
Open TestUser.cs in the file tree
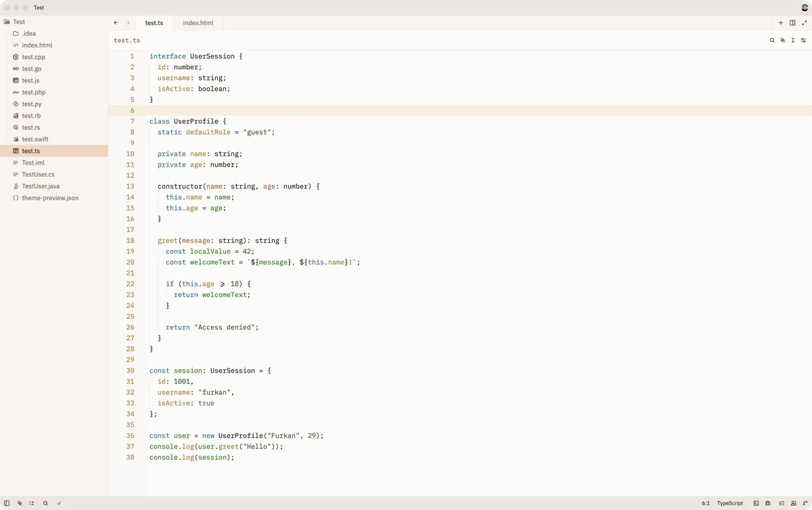[54, 175]
